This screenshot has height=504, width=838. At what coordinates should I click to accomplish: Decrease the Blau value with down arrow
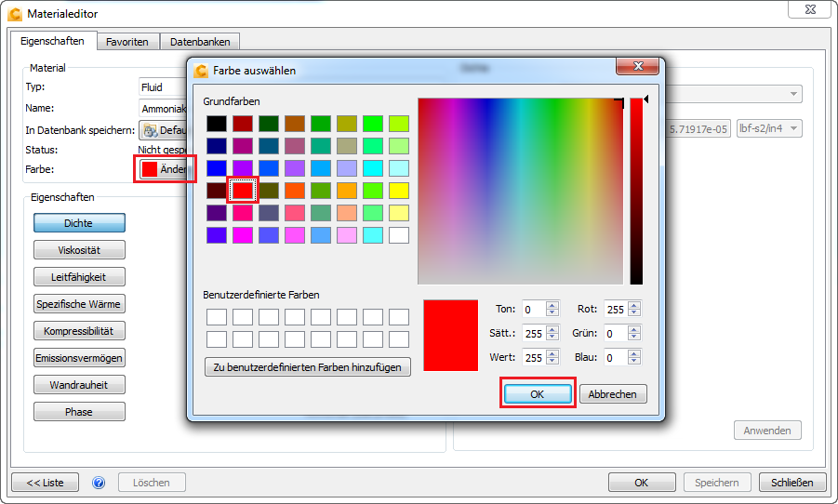pyautogui.click(x=634, y=361)
